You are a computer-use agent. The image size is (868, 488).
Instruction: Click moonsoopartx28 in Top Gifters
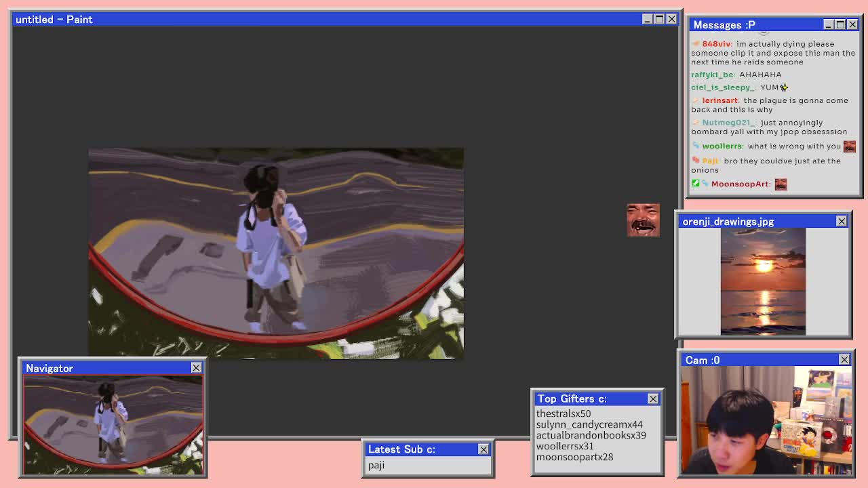(574, 457)
